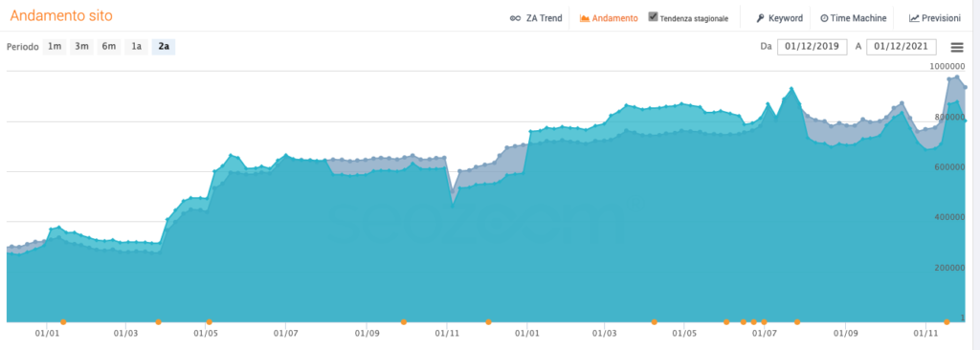Viewport: 980px width, 350px height.
Task: Select the 3m period button
Action: tap(81, 47)
